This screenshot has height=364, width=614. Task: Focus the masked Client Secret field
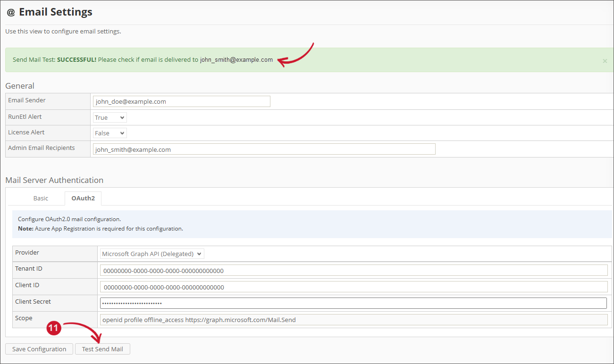click(x=353, y=303)
